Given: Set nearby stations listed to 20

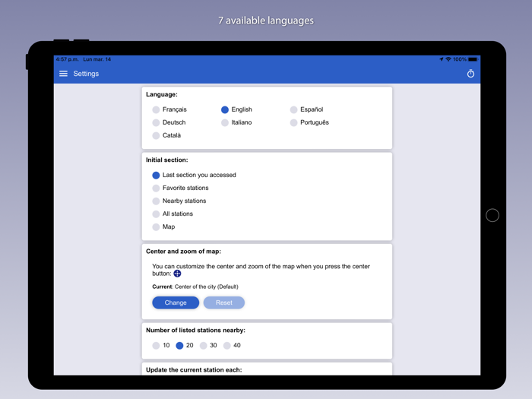Looking at the screenshot, I should (185, 345).
